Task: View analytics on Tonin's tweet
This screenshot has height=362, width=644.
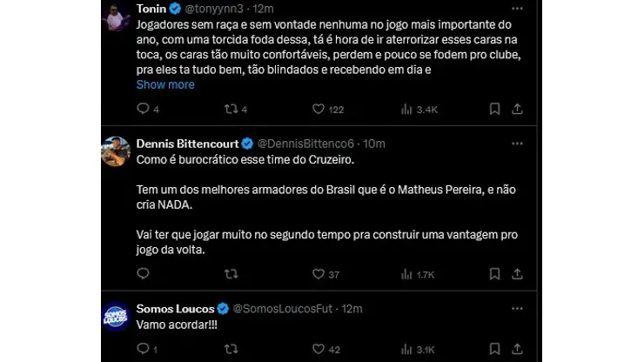Action: click(x=406, y=109)
